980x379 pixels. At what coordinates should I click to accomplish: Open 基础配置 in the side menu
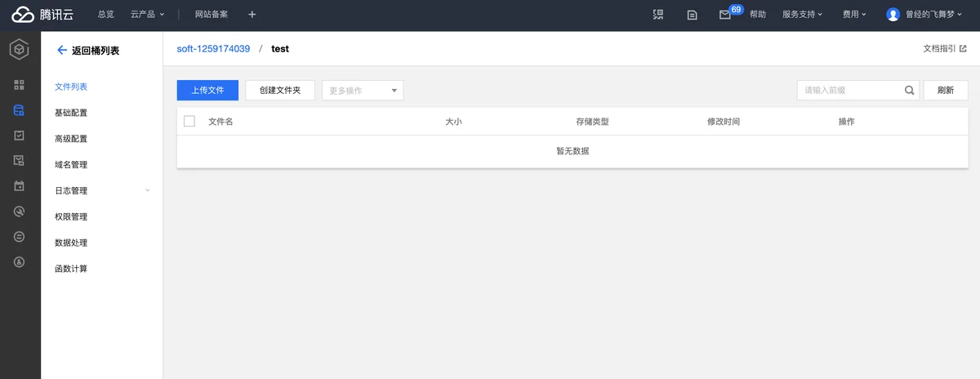click(x=71, y=113)
